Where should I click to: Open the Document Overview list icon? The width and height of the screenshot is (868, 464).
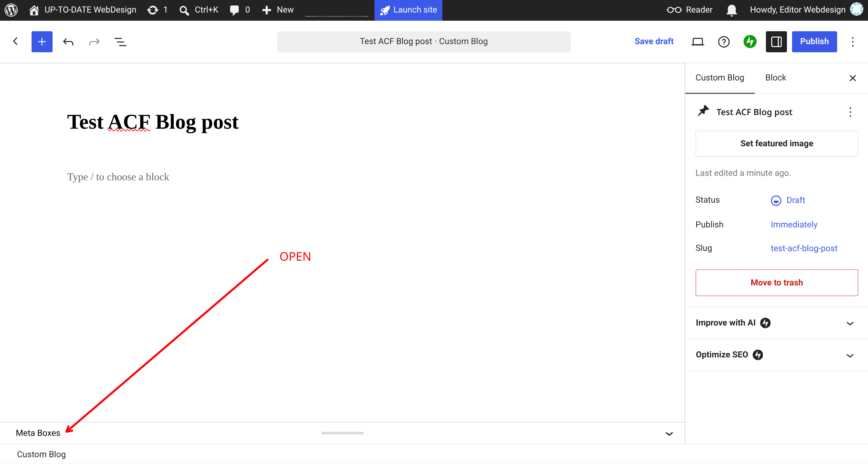(120, 41)
